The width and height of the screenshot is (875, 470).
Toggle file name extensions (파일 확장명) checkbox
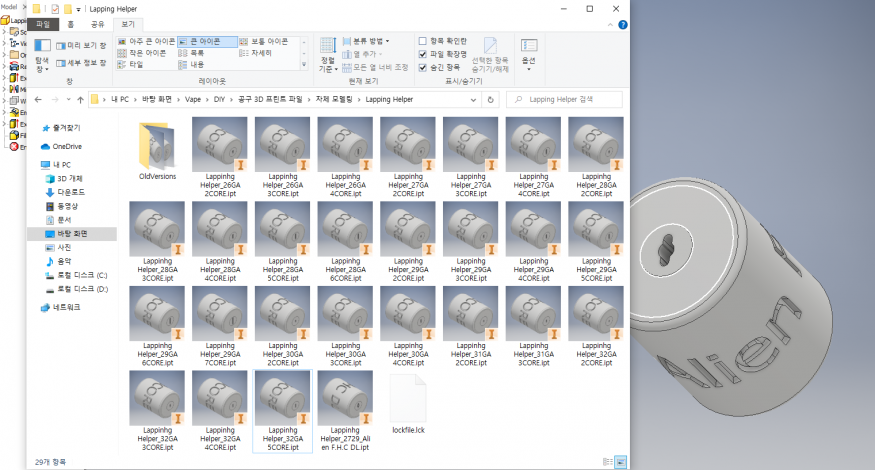coord(422,54)
